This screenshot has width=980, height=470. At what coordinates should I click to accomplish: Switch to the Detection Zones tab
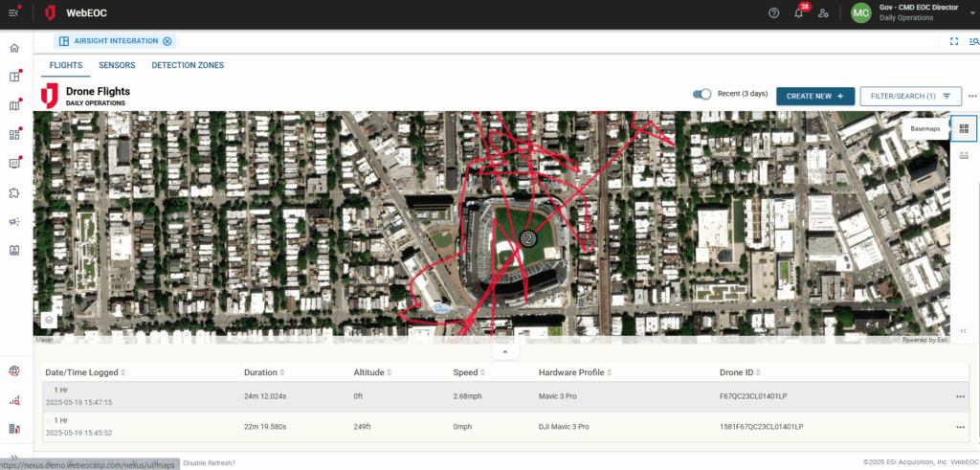pyautogui.click(x=188, y=65)
